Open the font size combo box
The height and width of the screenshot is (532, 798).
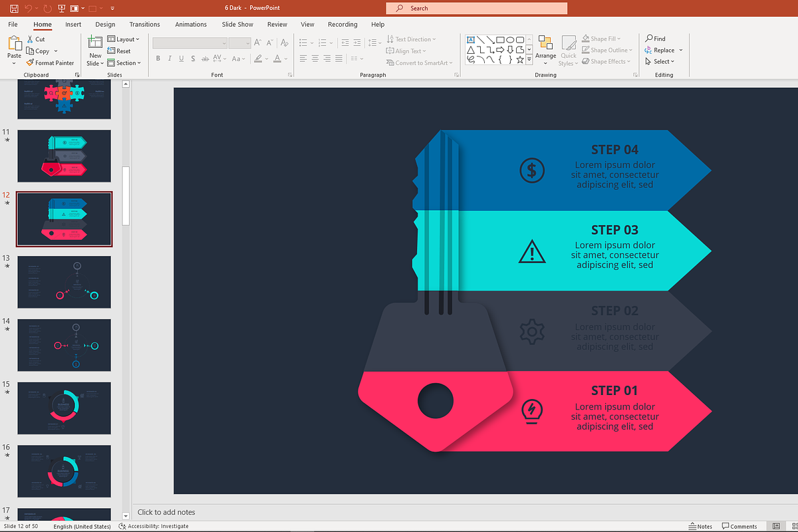pyautogui.click(x=239, y=43)
